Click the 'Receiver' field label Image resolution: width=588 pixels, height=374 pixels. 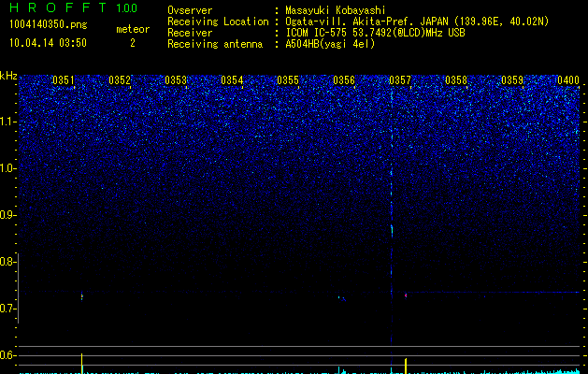point(190,33)
